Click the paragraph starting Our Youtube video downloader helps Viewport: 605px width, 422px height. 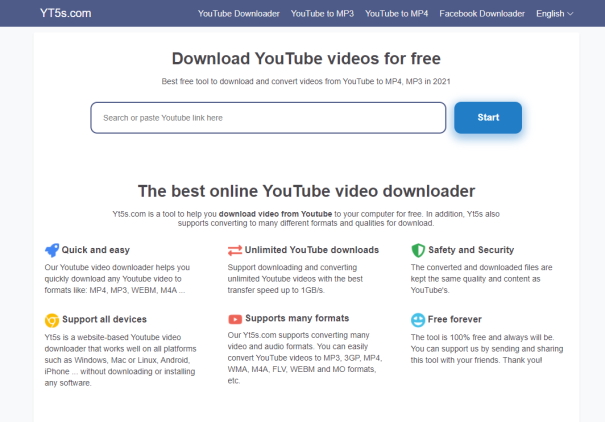(x=117, y=279)
